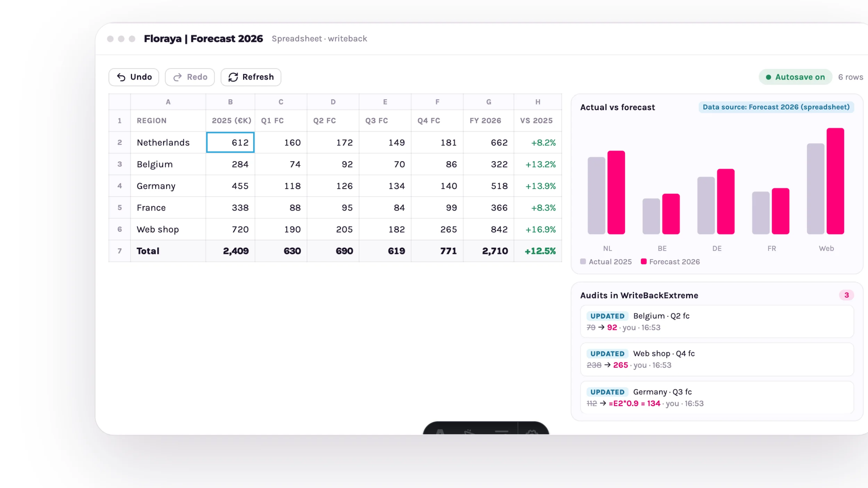
Task: Select the Netherlands 2025 cell showing 612
Action: (230, 142)
